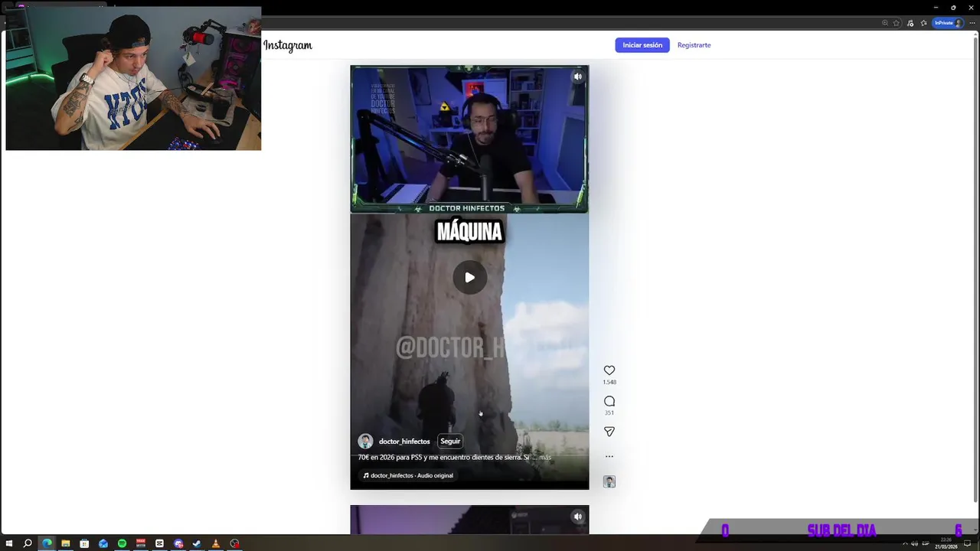The image size is (980, 551).
Task: Open the Registrarte link
Action: tap(694, 45)
